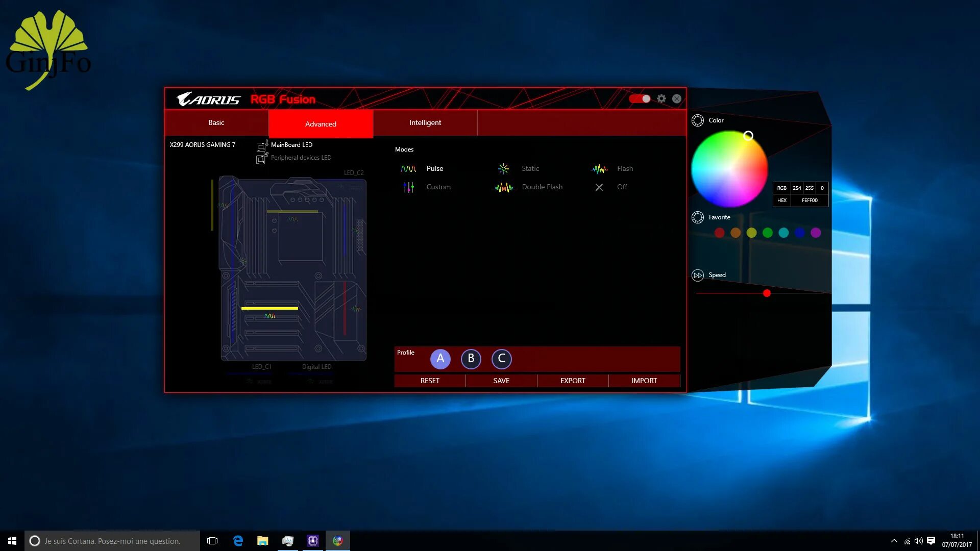Click the Off mode X icon
980x551 pixels.
click(x=599, y=187)
